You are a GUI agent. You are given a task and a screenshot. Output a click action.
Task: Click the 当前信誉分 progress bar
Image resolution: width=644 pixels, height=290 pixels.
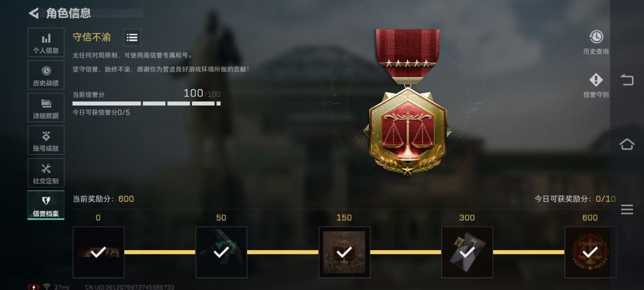point(147,103)
